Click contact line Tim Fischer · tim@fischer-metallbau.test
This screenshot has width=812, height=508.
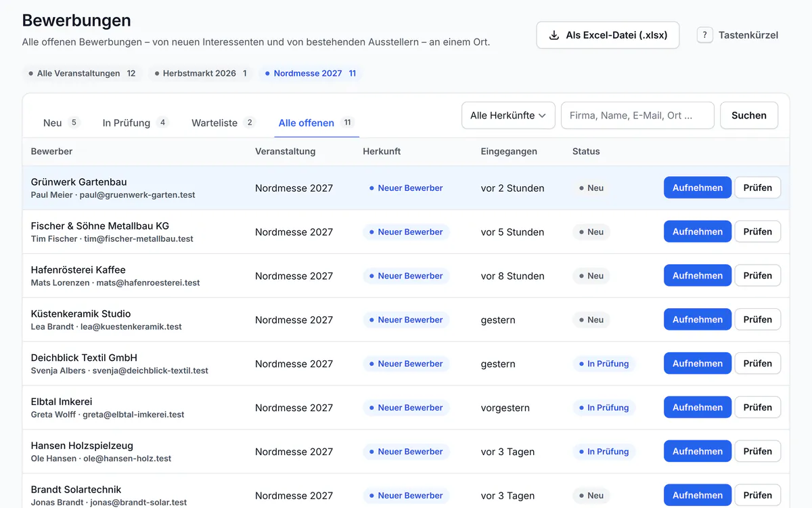(x=112, y=239)
